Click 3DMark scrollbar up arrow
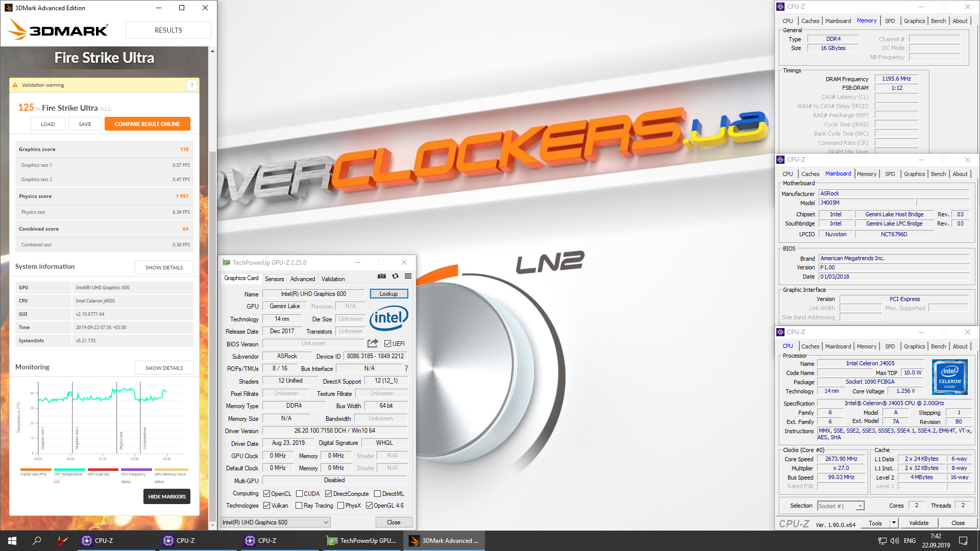Image resolution: width=980 pixels, height=551 pixels. [212, 51]
